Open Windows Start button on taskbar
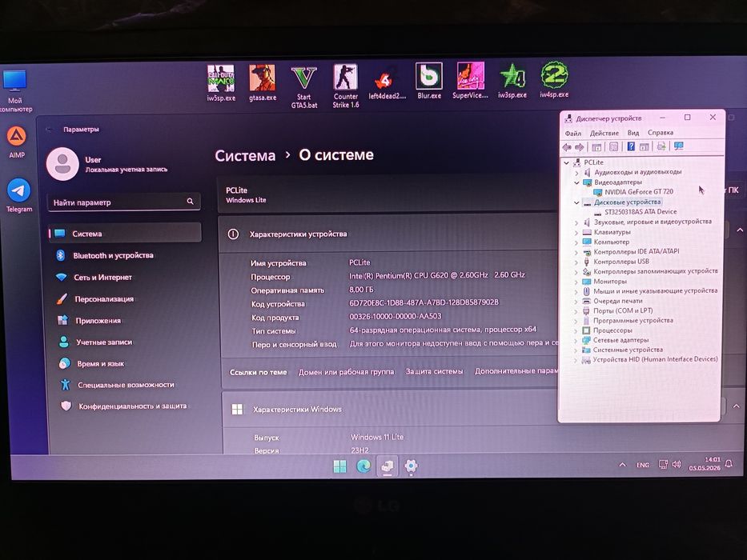747x560 pixels. pyautogui.click(x=339, y=466)
